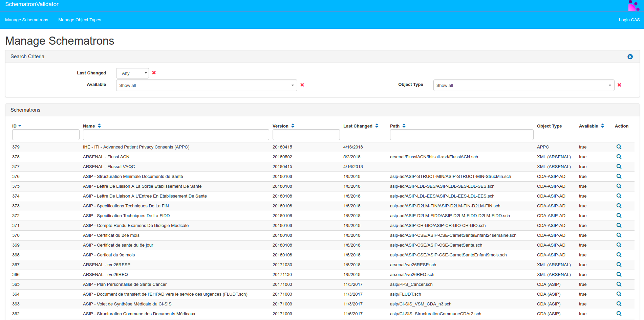644x320 pixels.
Task: Expand the Available 'Show all' dropdown
Action: point(206,85)
